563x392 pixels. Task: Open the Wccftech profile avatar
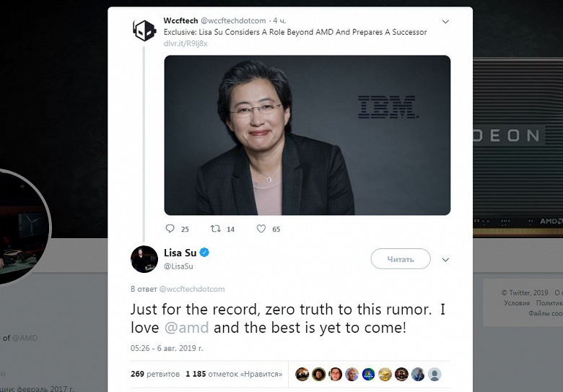click(144, 30)
